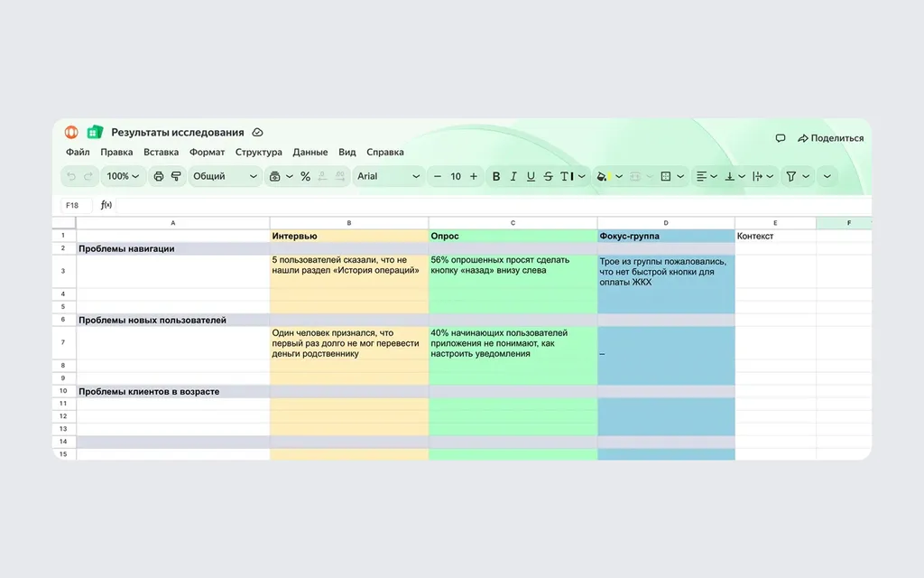Click the f(x) function icon
924x578 pixels.
pyautogui.click(x=106, y=205)
